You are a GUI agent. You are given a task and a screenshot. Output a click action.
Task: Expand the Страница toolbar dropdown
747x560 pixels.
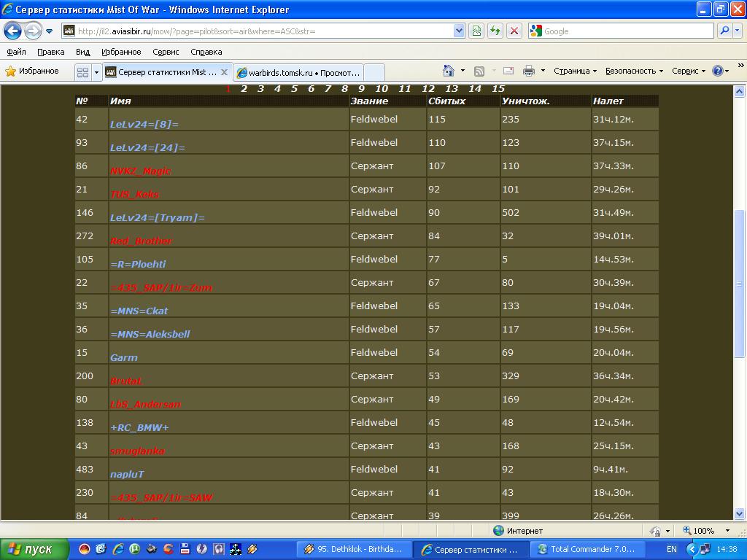(575, 71)
